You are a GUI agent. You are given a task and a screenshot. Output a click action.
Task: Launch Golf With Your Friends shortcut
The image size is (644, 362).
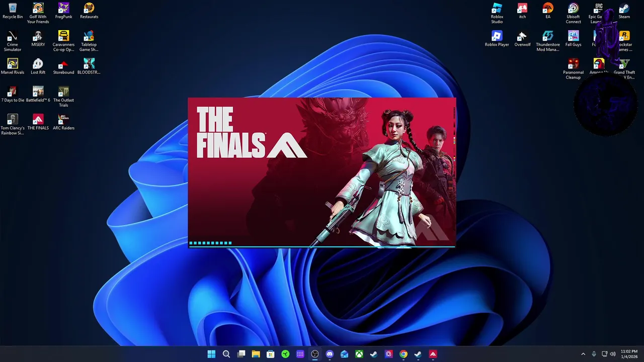(x=38, y=14)
